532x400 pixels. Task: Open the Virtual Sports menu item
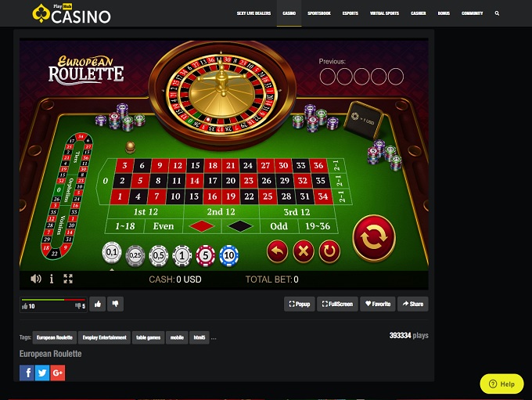coord(384,13)
